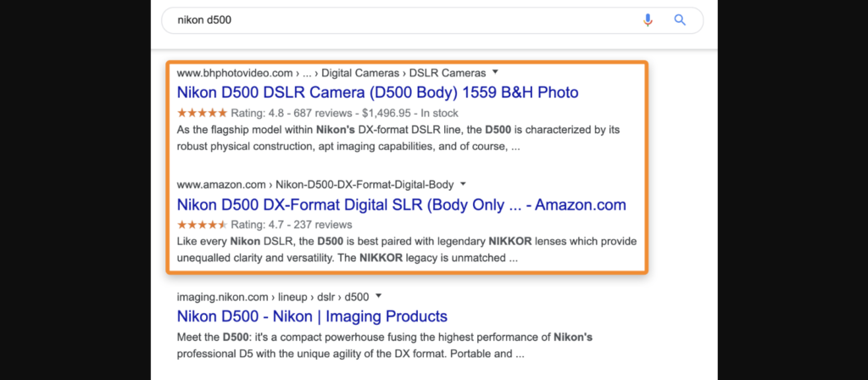Click the www.bhphotovideo.com breadcrumb URL
868x380 pixels.
(x=331, y=73)
